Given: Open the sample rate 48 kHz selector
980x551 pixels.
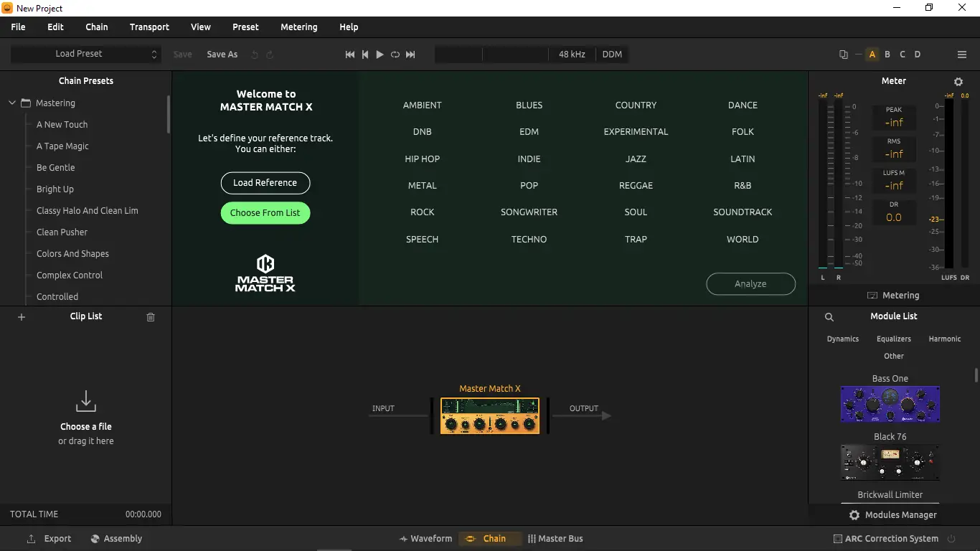Looking at the screenshot, I should click(x=572, y=55).
